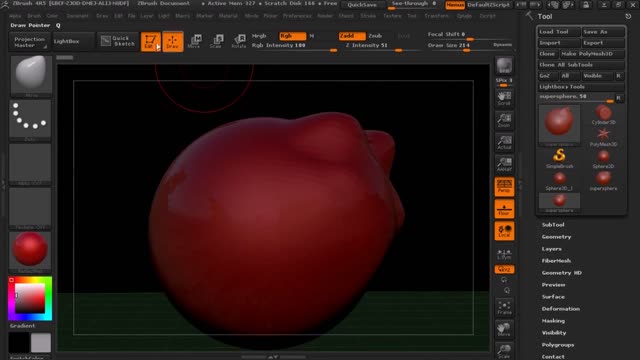Click the AAHalf antialiased half-size icon

[504, 164]
